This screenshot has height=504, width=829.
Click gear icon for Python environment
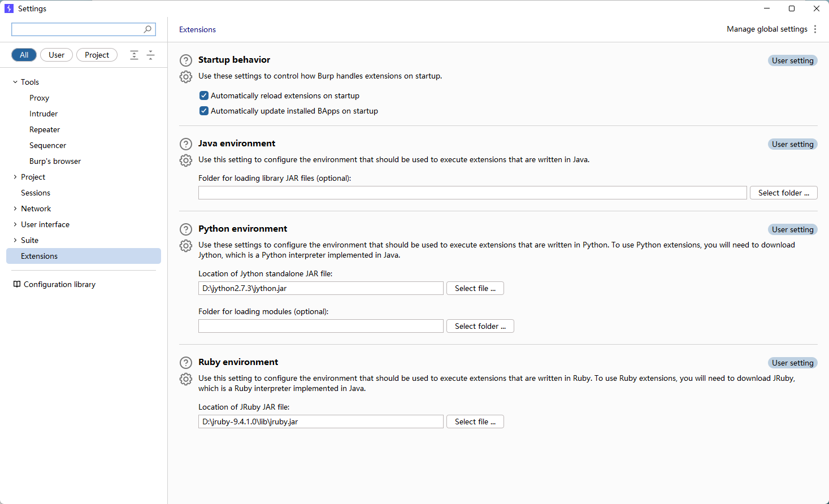tap(186, 246)
